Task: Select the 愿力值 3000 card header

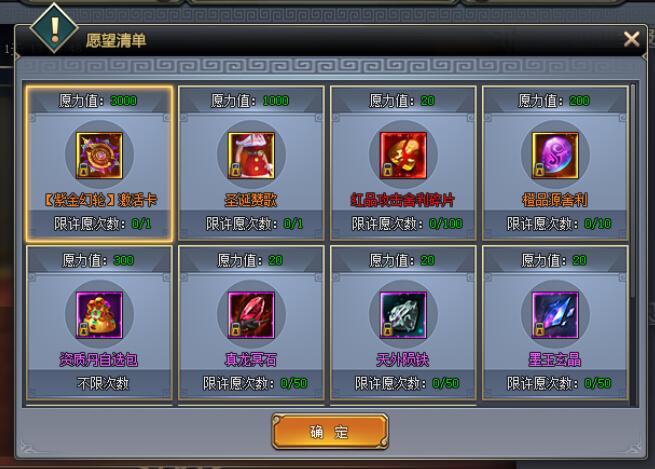Action: point(99,101)
